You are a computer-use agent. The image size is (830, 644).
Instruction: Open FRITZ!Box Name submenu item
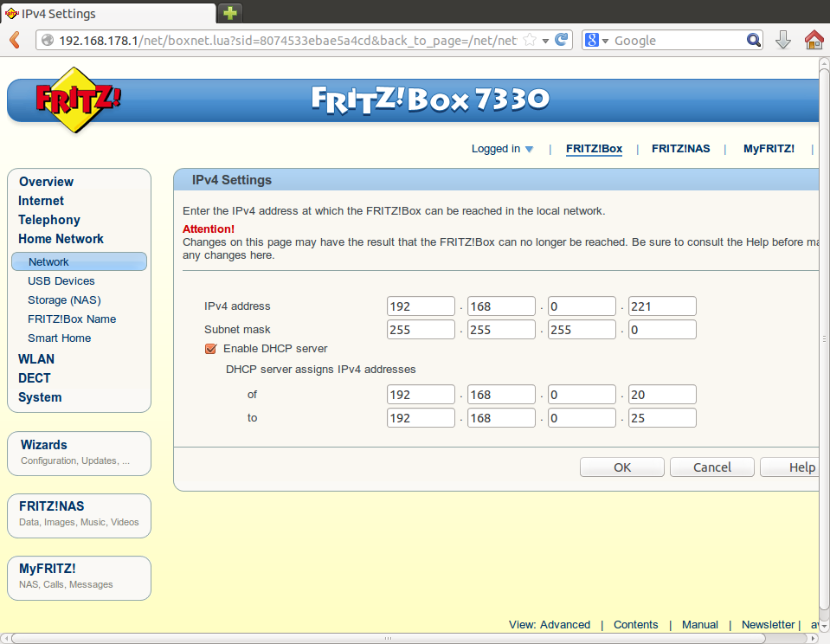72,319
